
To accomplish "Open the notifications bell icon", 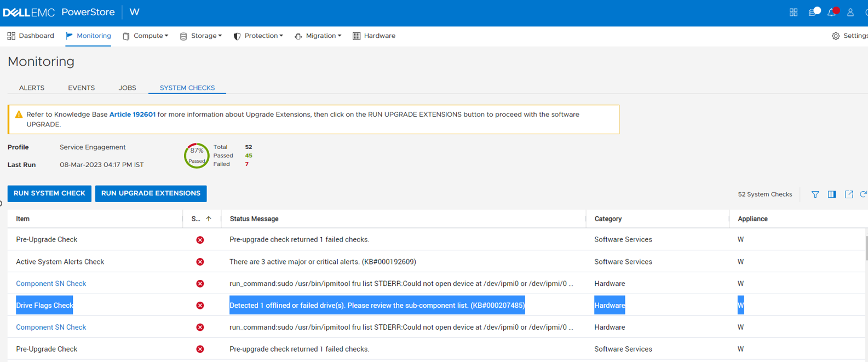I will (831, 12).
